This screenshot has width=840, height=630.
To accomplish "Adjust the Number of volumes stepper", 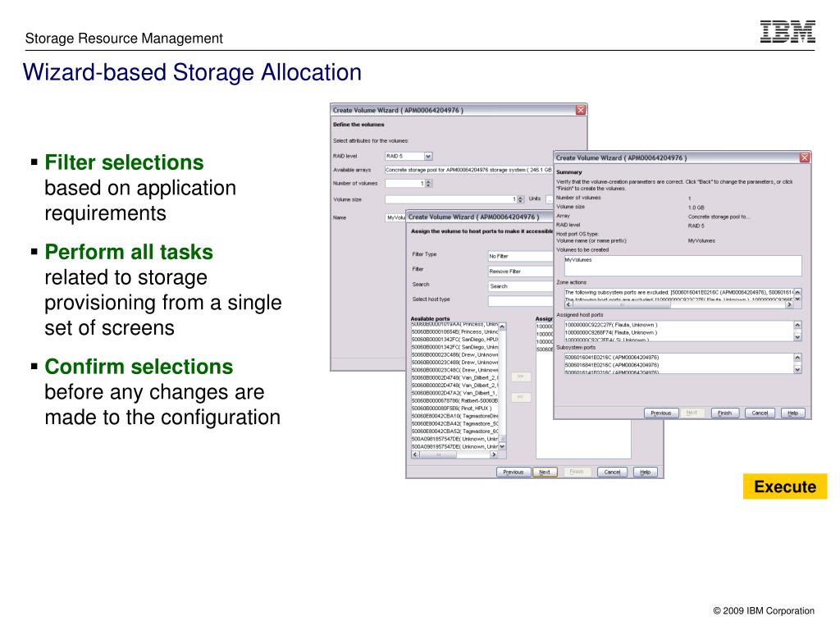I will tap(428, 184).
